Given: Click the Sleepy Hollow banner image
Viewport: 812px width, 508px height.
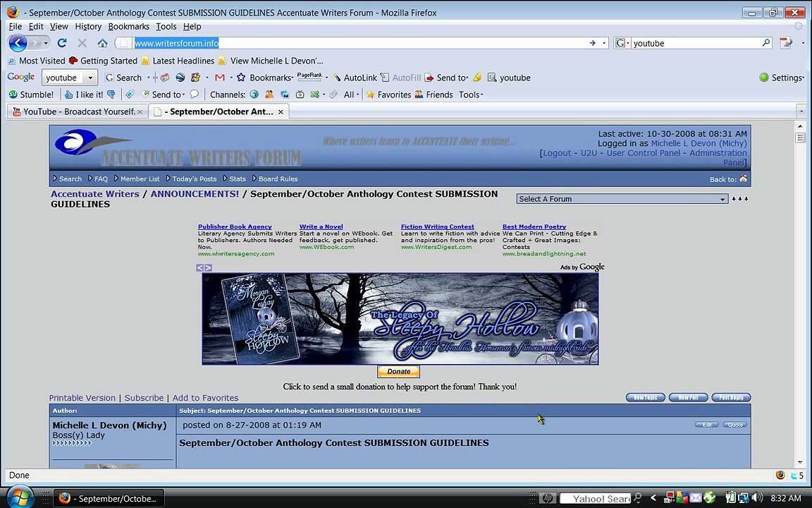Looking at the screenshot, I should tap(400, 320).
